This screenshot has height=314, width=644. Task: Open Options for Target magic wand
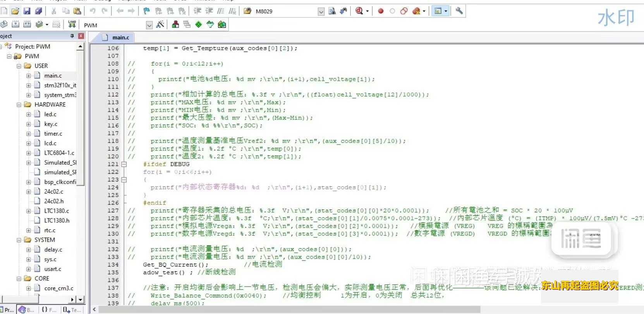[x=160, y=25]
